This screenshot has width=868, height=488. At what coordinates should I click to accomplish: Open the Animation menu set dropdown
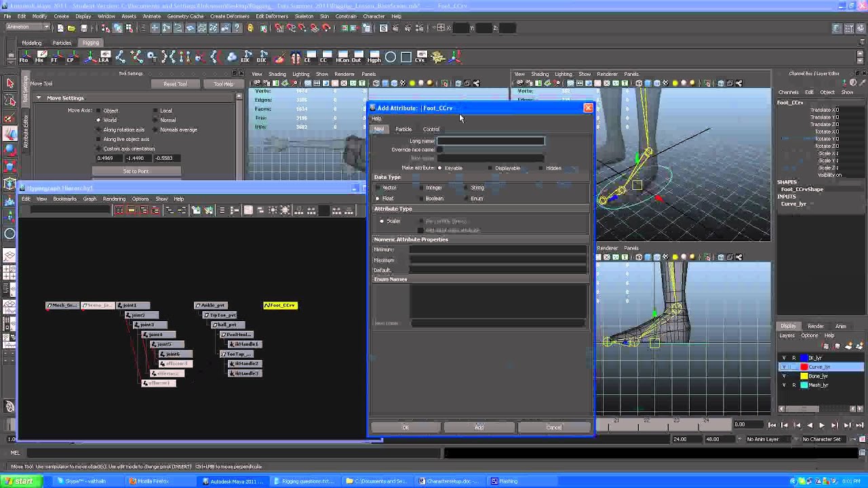(28, 28)
